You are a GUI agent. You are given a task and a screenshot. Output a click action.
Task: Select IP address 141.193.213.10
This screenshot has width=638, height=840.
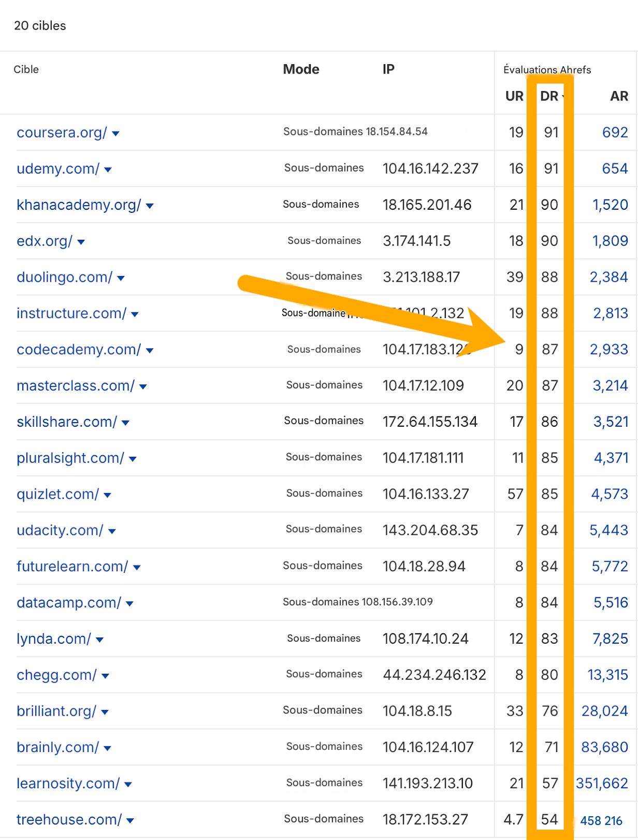click(x=428, y=784)
